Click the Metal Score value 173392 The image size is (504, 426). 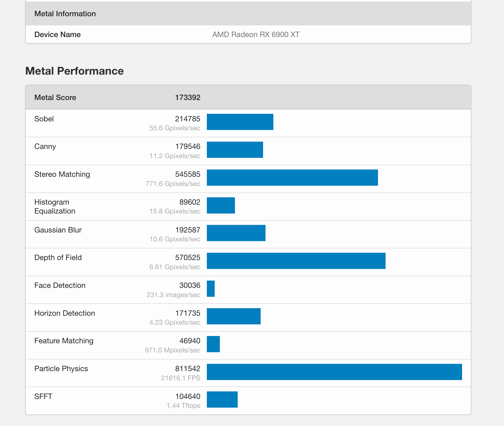[x=187, y=98]
